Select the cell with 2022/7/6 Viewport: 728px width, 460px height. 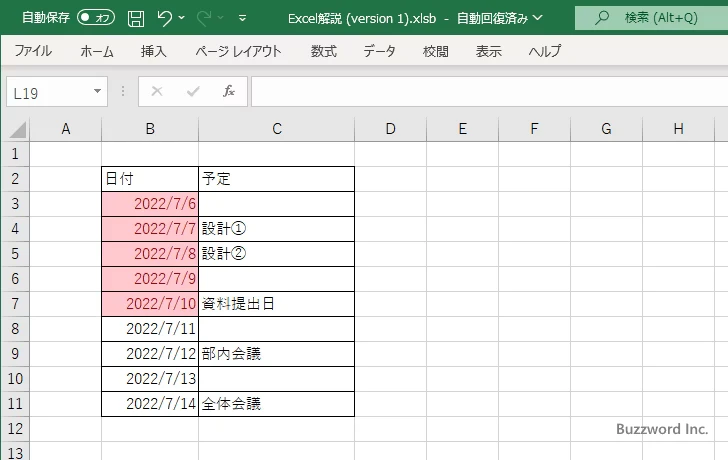tap(150, 204)
